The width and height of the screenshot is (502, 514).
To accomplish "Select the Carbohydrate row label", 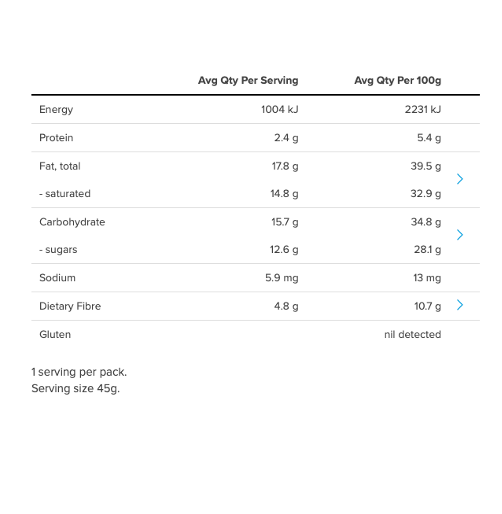I will click(72, 222).
